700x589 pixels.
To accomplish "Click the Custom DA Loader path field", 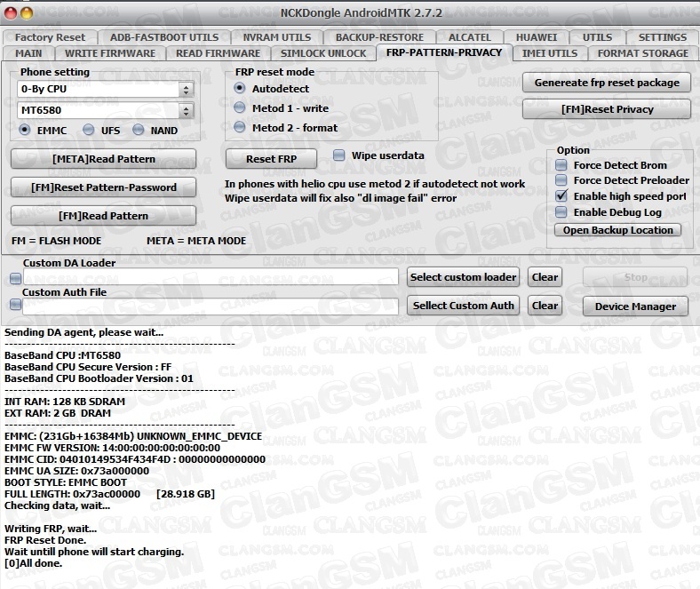I will [x=211, y=278].
